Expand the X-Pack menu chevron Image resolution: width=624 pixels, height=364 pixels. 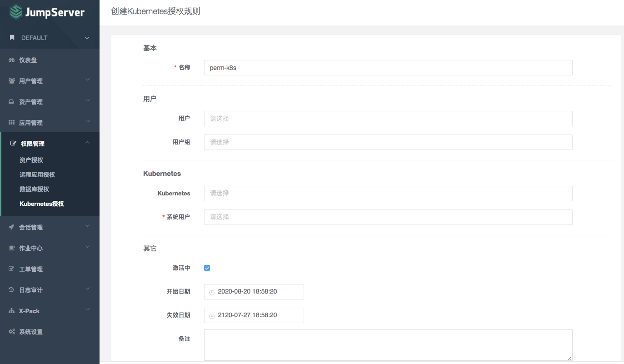pos(88,310)
